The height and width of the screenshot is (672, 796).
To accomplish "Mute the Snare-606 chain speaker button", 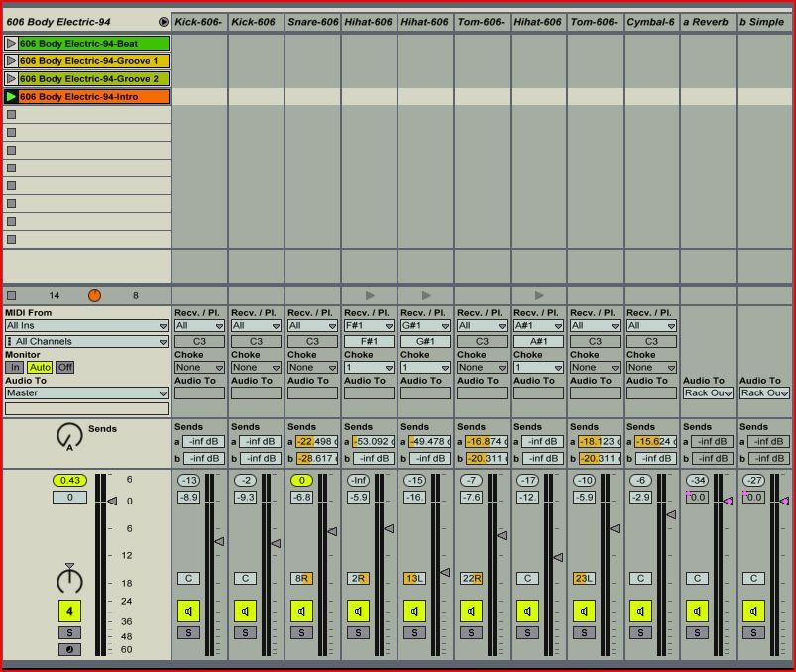I will (x=301, y=612).
